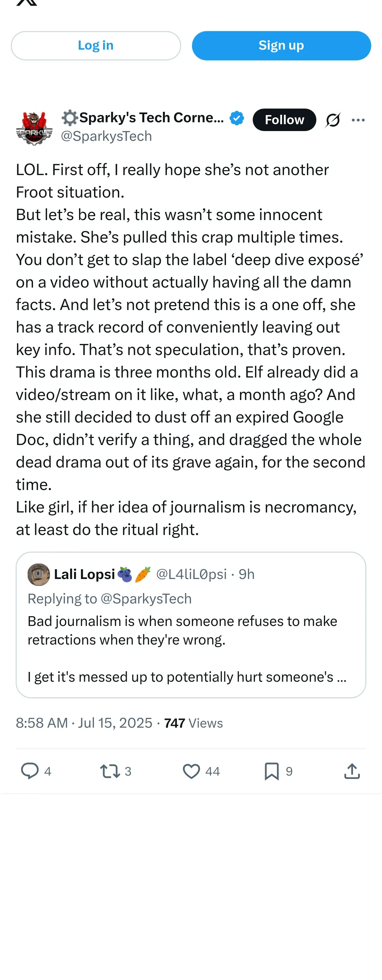Open Lali Lopsi's quoted avatar

click(x=39, y=574)
